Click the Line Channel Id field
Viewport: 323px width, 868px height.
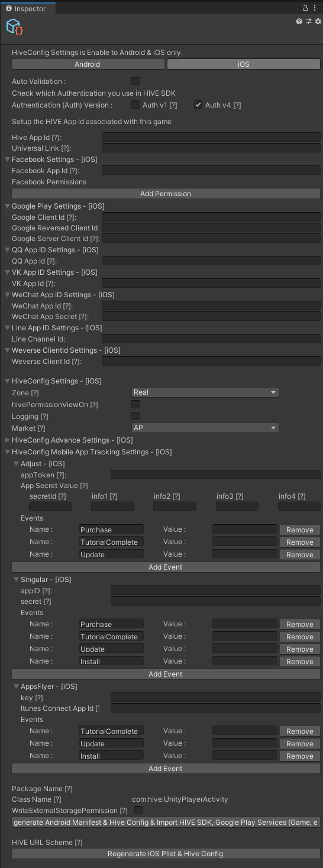211,339
